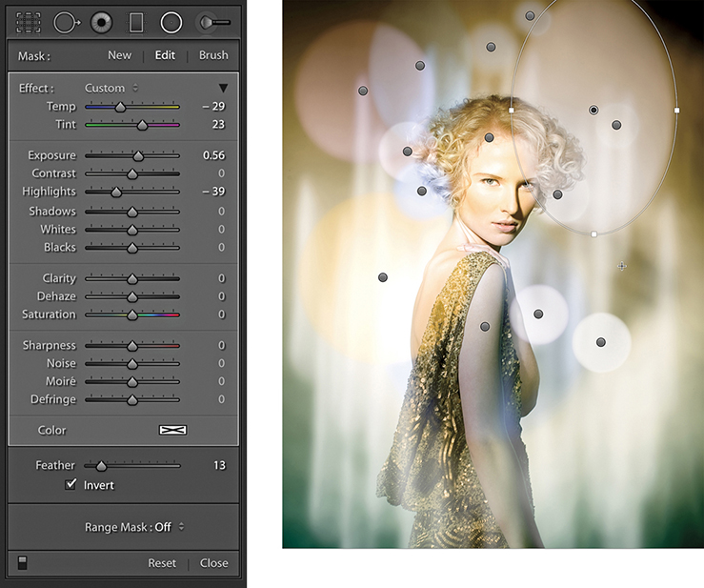Activate the Red Eye Correction tool
The image size is (704, 588).
(101, 22)
